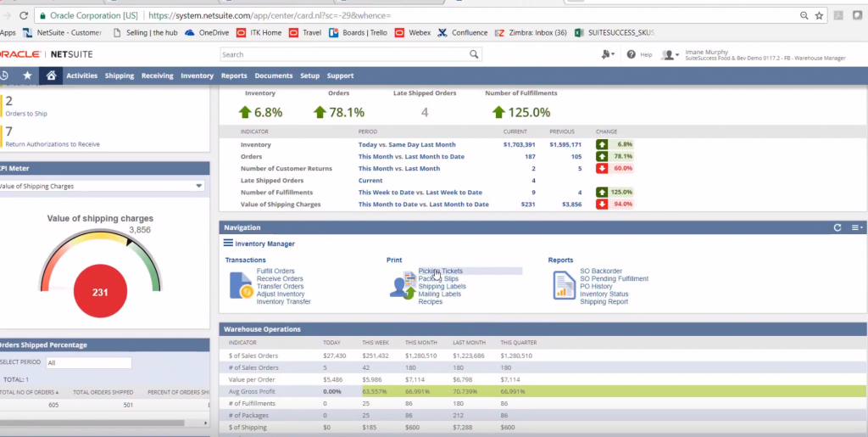The image size is (868, 437).
Task: Click the Reports document chart icon
Action: [564, 285]
